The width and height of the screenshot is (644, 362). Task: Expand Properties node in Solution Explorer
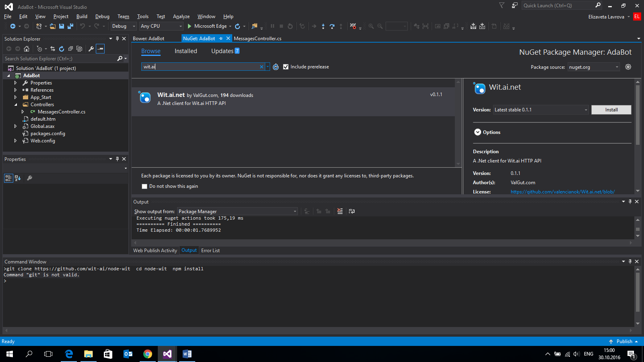tap(16, 83)
